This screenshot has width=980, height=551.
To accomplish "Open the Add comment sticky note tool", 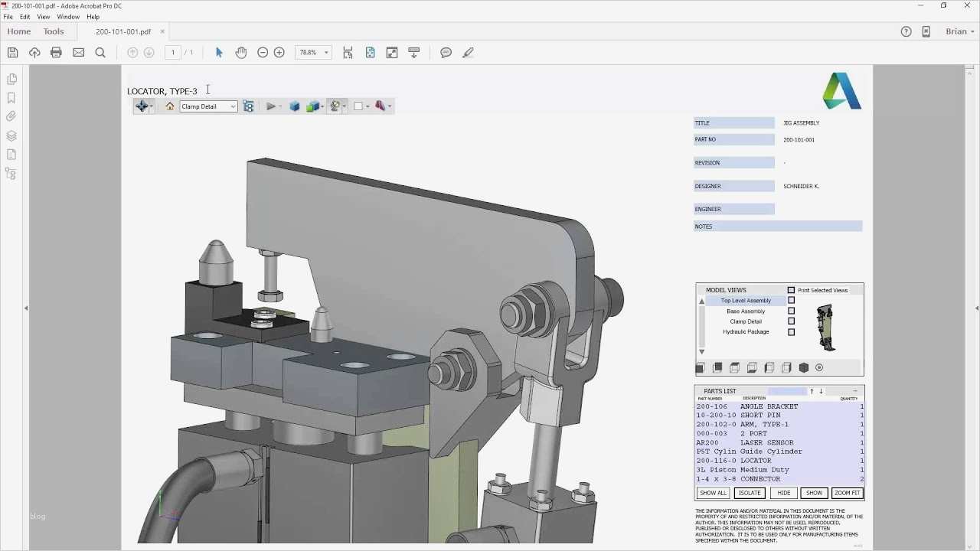I will (446, 53).
